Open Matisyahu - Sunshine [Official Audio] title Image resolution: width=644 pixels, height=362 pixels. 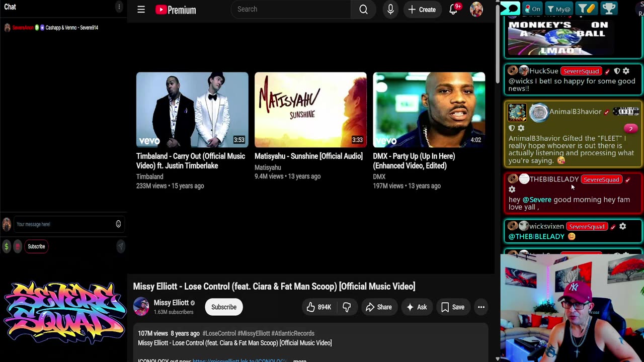(308, 156)
